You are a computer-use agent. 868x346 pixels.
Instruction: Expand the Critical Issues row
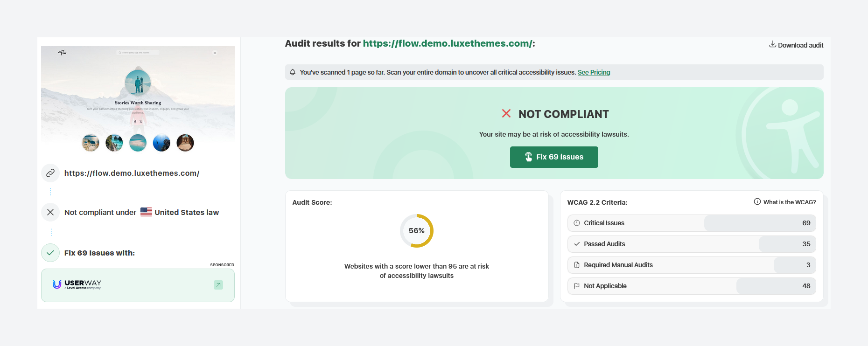[691, 223]
